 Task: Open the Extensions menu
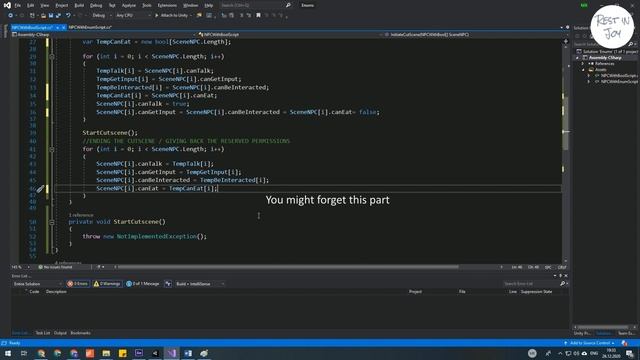(167, 5)
